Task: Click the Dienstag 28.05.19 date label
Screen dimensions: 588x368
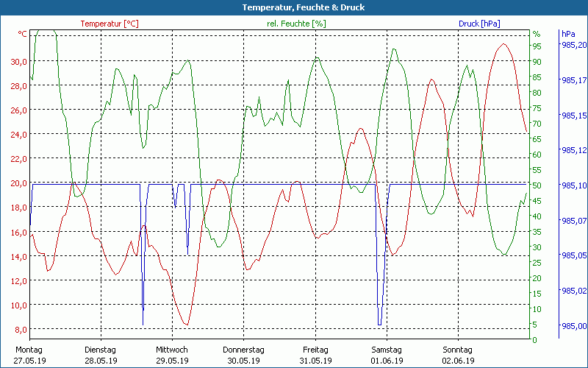Action: (101, 355)
